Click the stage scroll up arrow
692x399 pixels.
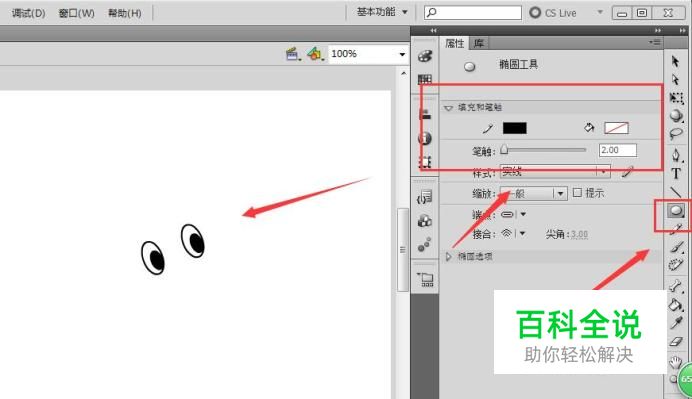pos(403,73)
